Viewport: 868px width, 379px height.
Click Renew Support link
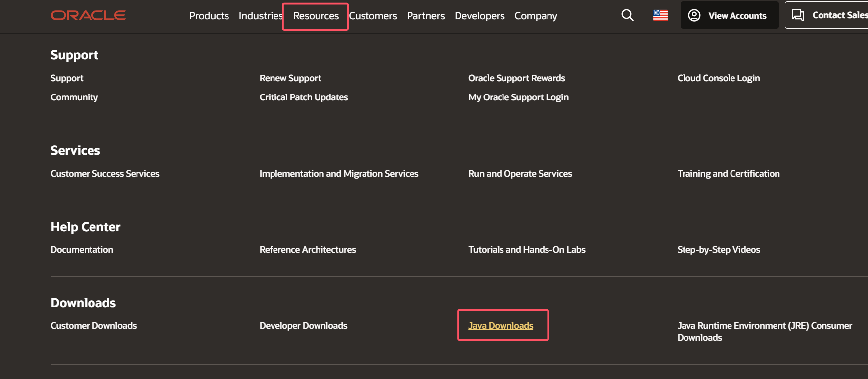[290, 78]
